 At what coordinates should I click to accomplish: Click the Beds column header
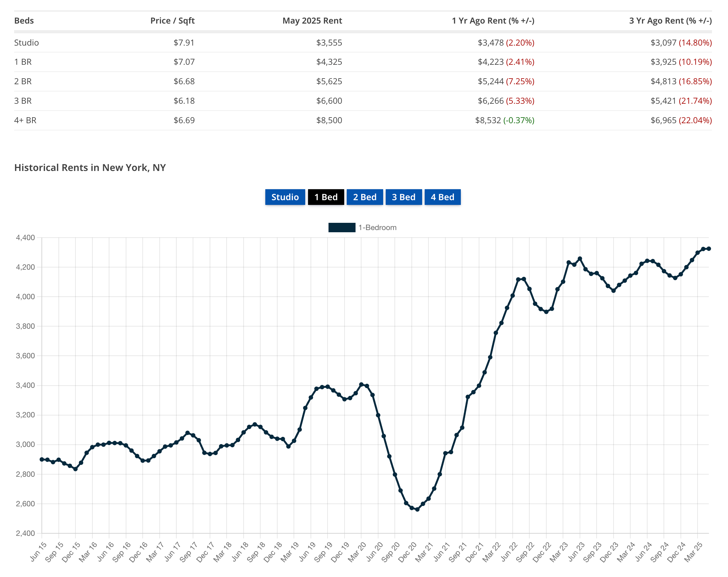pos(24,21)
